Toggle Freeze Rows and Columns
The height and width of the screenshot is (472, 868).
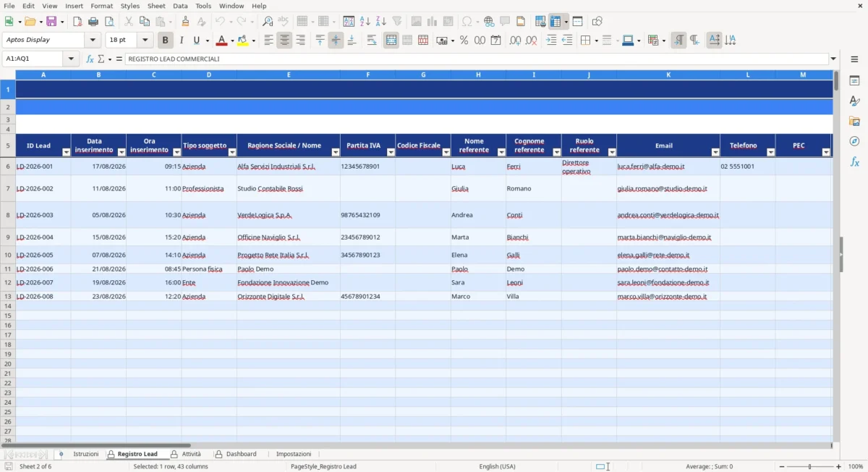point(556,22)
